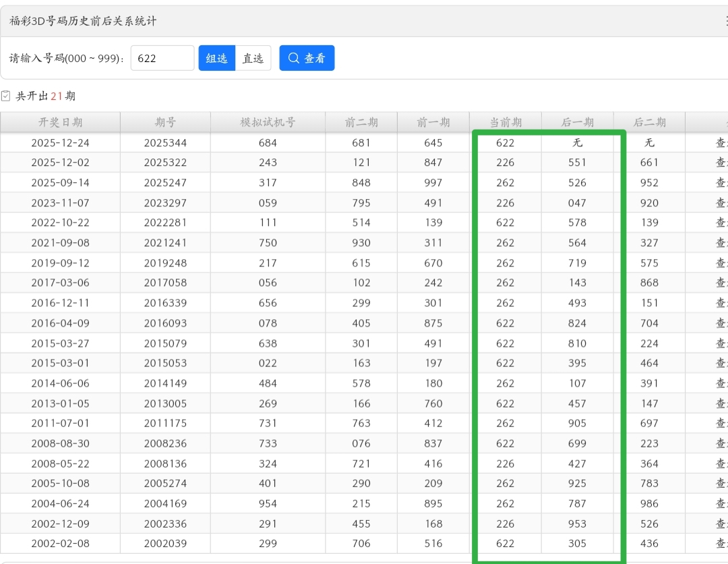The height and width of the screenshot is (564, 728).
Task: Click 查看 link in the 2016-04-09 row
Action: pos(721,323)
